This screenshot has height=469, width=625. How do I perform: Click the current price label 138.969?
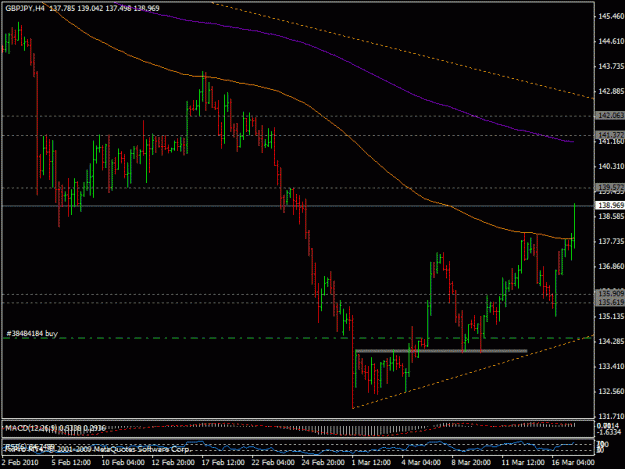point(610,205)
